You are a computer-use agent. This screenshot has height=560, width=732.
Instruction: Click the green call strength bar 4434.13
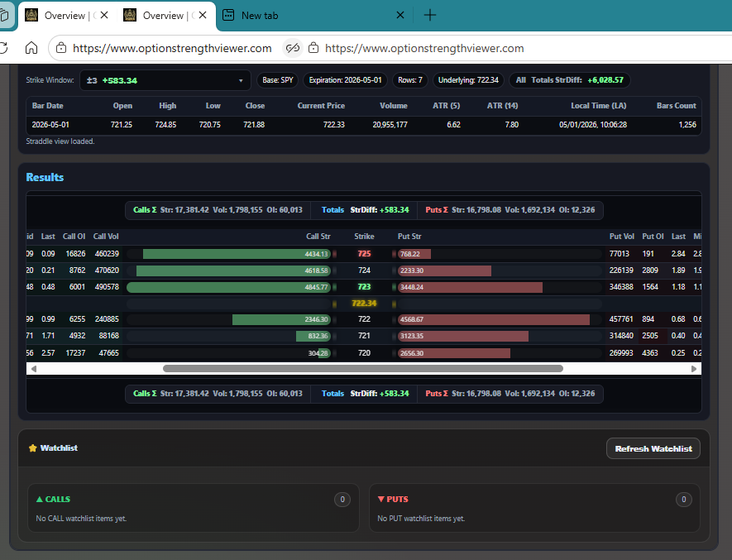pos(237,254)
